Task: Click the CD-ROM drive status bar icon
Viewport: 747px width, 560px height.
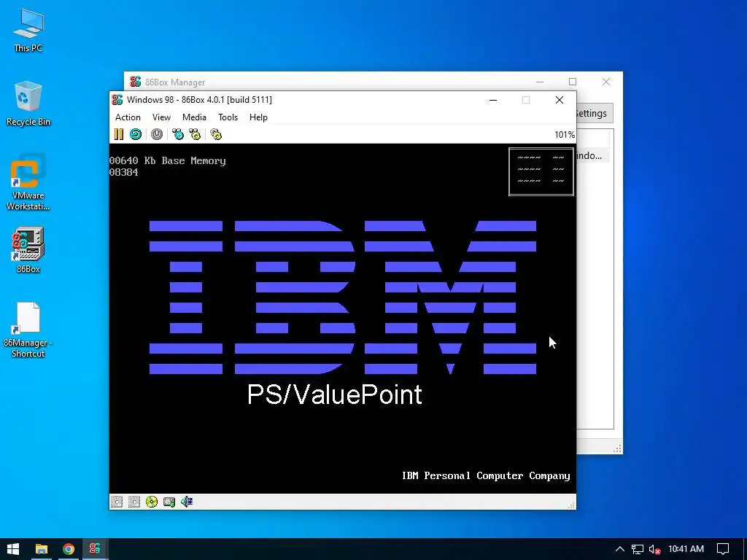Action: pyautogui.click(x=152, y=502)
